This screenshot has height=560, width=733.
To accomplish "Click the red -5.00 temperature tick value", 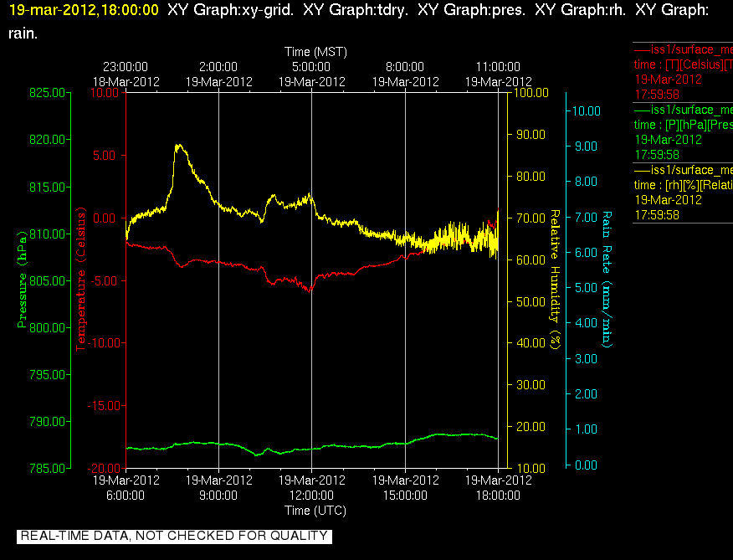I will (x=104, y=280).
